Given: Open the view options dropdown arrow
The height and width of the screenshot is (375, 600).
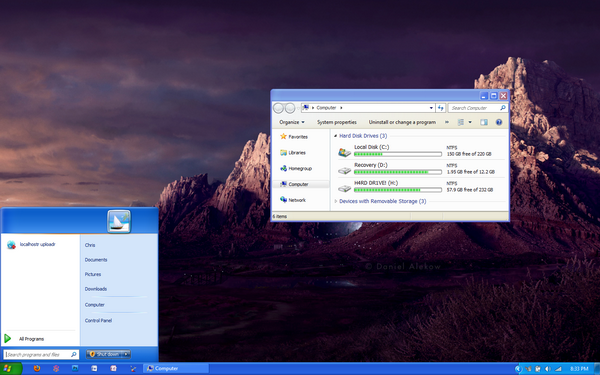Looking at the screenshot, I should tap(470, 122).
